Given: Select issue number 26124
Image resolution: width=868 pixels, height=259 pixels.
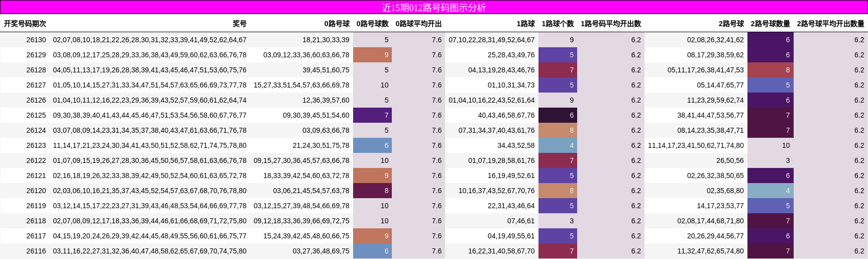Looking at the screenshot, I should [x=36, y=130].
